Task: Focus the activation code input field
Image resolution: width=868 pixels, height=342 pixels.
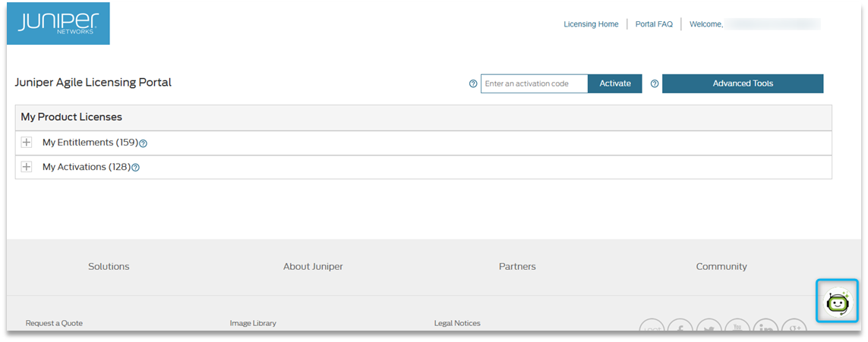Action: (x=534, y=83)
